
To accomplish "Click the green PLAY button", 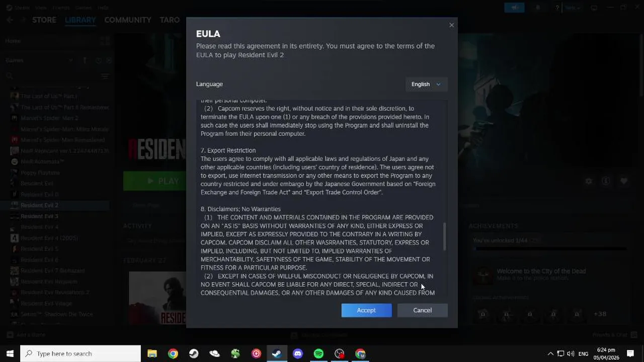I will coord(155,181).
